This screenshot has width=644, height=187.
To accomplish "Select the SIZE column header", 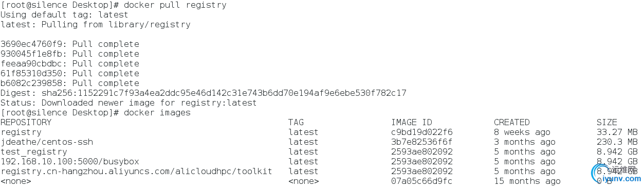I will (607, 123).
